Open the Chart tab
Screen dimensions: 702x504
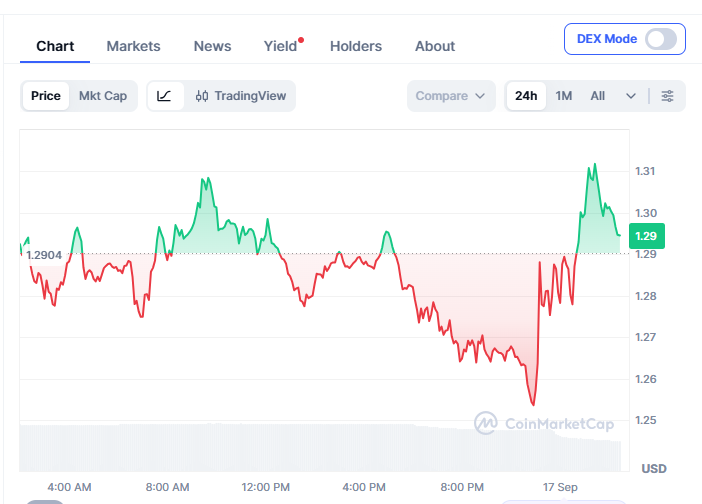[55, 46]
